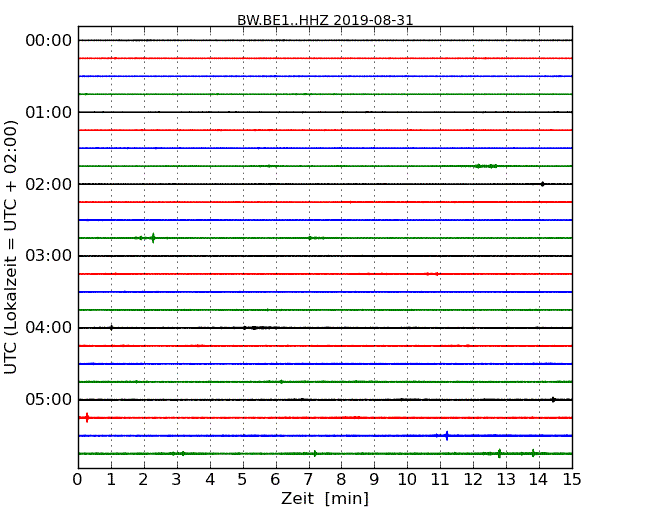Click x-axis tick label 9

[374, 480]
